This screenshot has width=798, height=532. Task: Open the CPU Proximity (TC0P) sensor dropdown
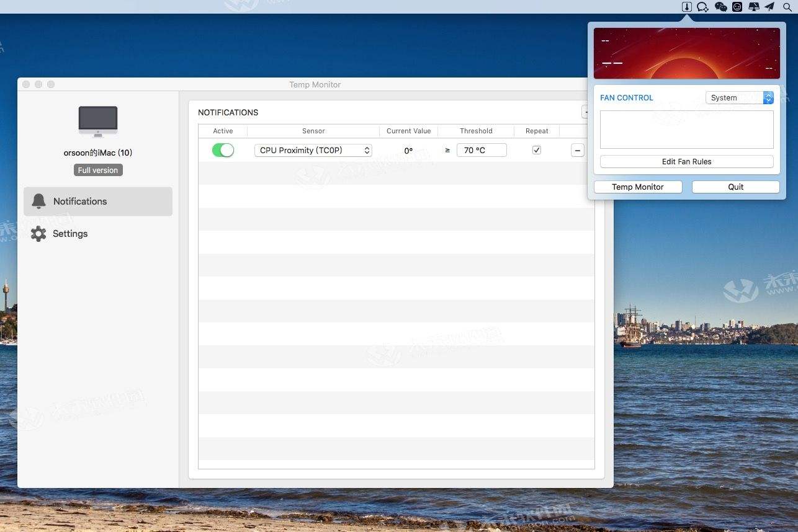313,150
